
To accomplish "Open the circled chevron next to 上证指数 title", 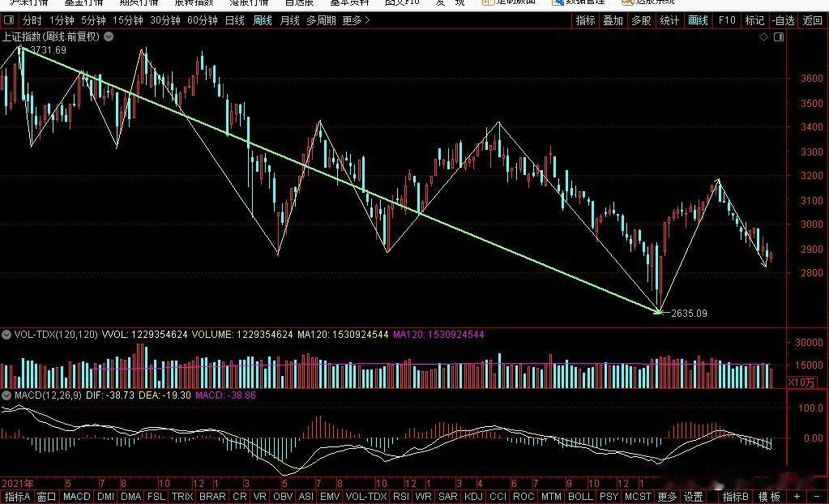I will point(109,36).
